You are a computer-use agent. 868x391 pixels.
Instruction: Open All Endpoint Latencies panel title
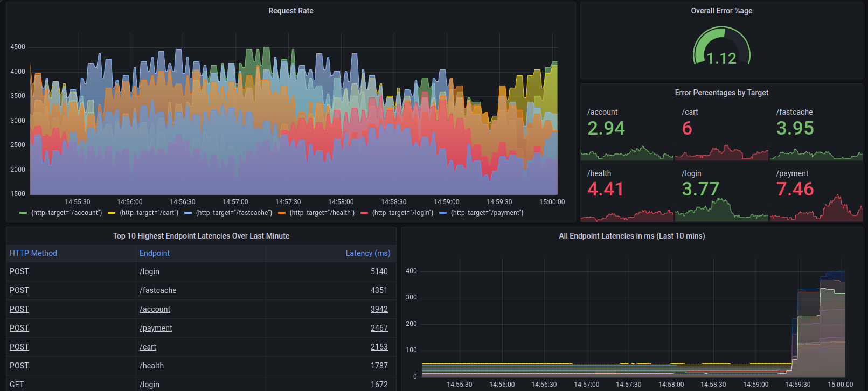tap(631, 236)
